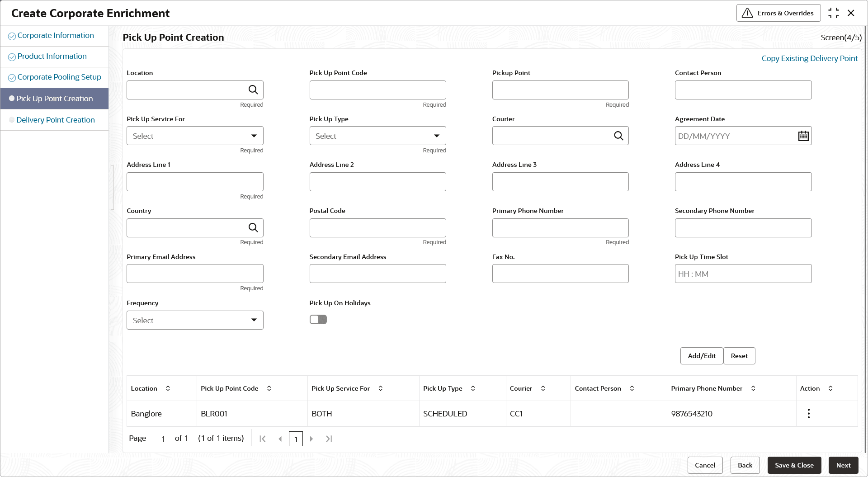Toggle the Pick Up On Holidays switch
This screenshot has width=868, height=477.
pyautogui.click(x=318, y=320)
